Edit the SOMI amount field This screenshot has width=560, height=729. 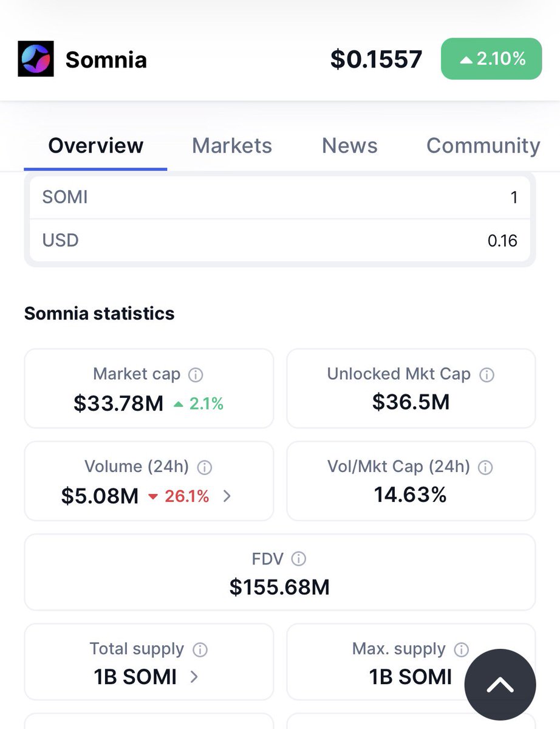pos(280,197)
